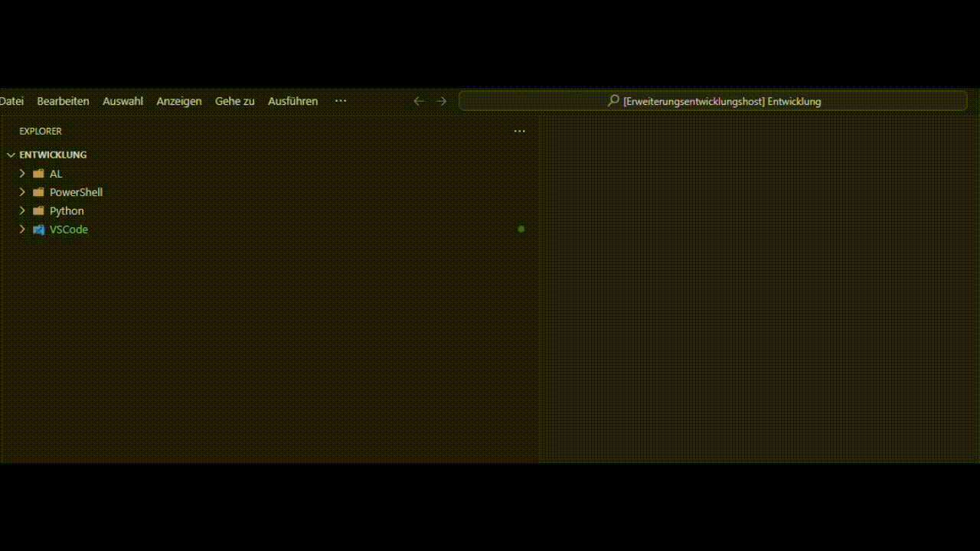Open the Auswahl menu
Image resolution: width=980 pixels, height=551 pixels.
(x=122, y=101)
